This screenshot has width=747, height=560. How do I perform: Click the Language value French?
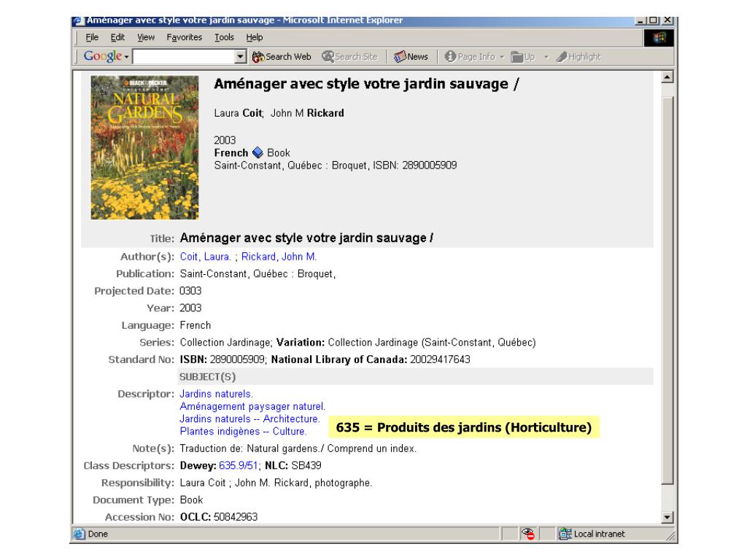[196, 325]
